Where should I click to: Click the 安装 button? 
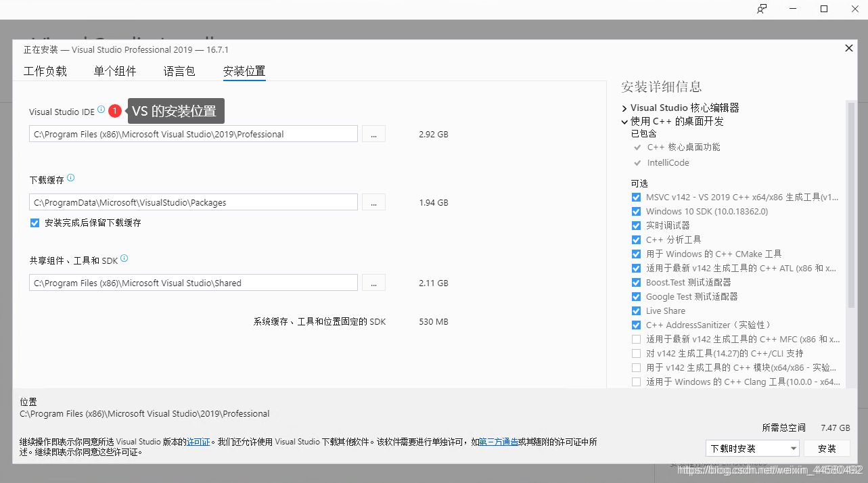tap(827, 448)
